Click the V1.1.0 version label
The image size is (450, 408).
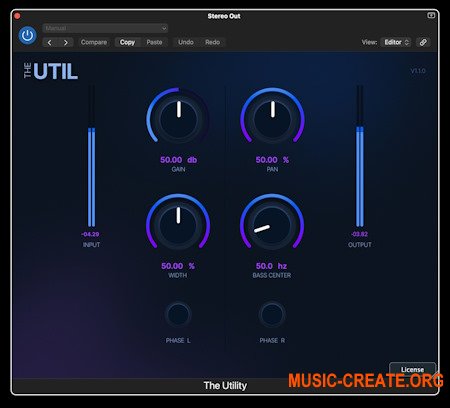click(418, 71)
